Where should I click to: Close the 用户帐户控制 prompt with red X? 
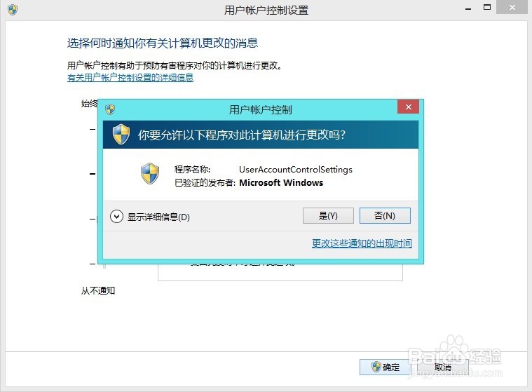pyautogui.click(x=408, y=107)
